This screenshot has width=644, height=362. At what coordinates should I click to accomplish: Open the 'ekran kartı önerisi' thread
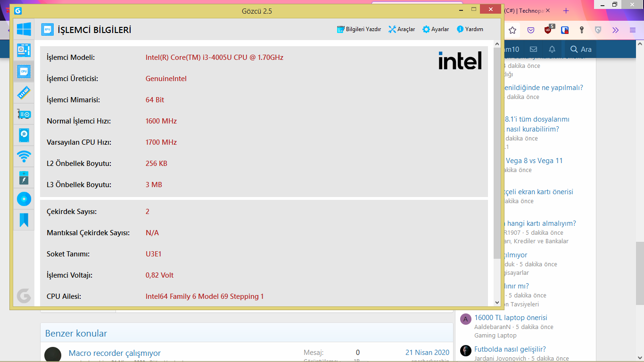point(538,192)
